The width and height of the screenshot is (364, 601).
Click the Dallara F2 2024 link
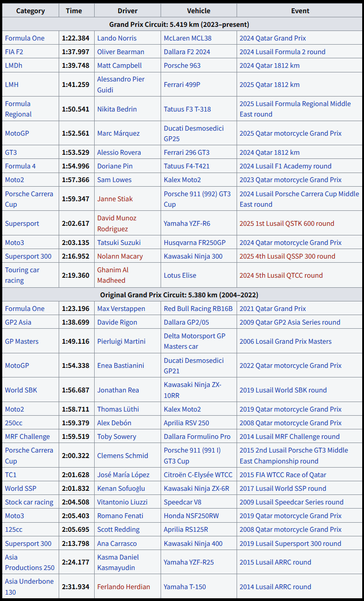click(x=187, y=52)
